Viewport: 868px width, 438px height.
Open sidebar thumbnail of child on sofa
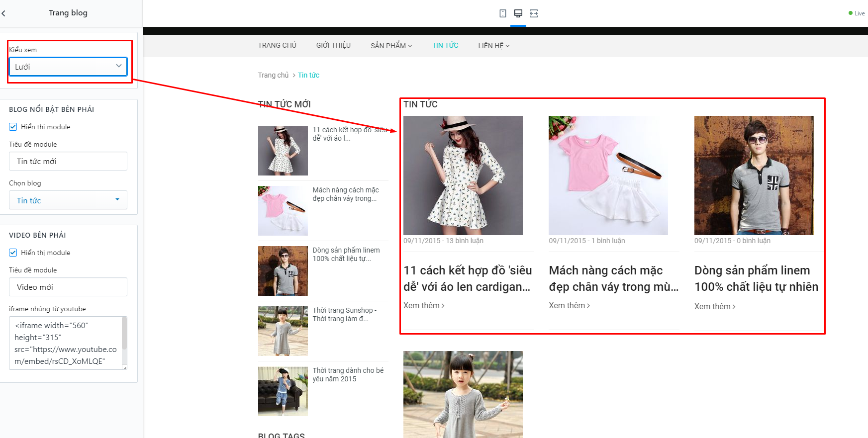pos(283,391)
